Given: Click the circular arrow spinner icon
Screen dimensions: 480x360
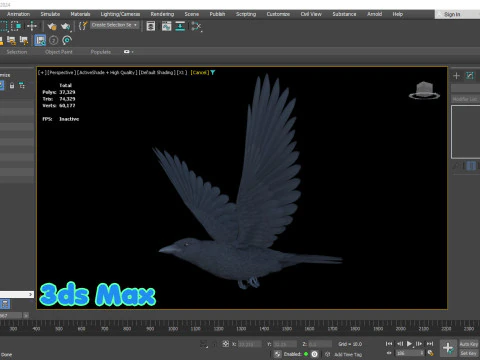Looking at the screenshot, I should (x=67, y=41).
